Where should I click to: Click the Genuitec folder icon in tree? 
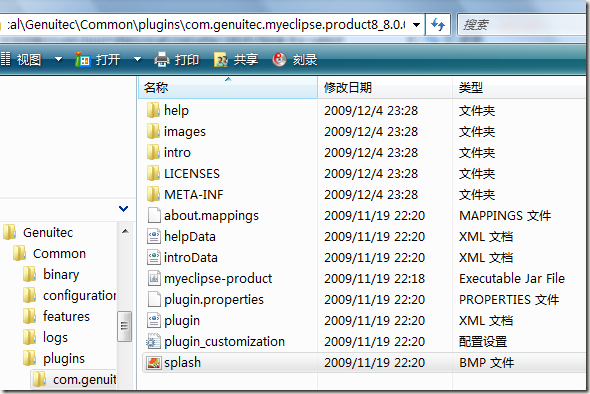9,232
